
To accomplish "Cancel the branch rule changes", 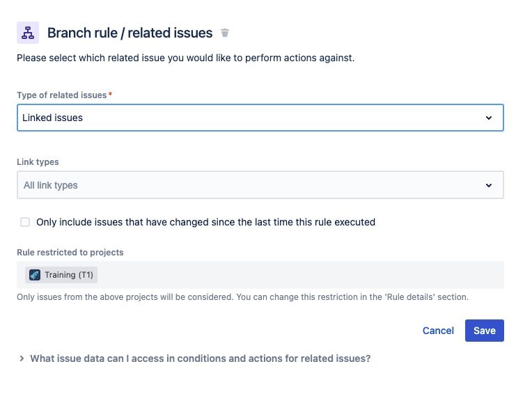I will click(x=438, y=331).
